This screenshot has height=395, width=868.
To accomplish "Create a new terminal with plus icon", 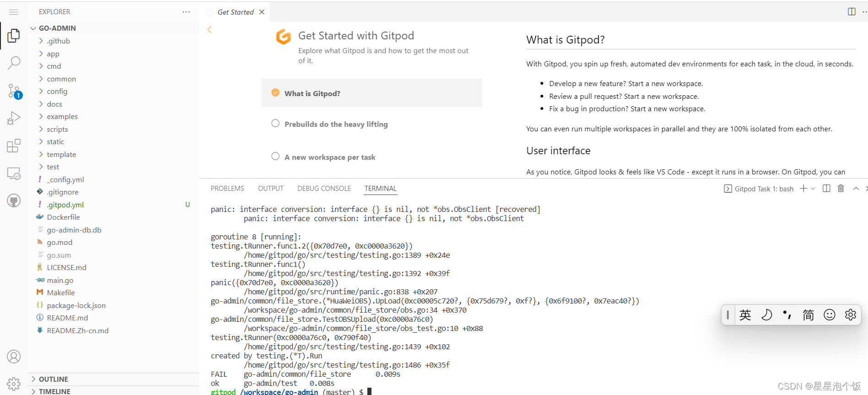I will pyautogui.click(x=803, y=189).
